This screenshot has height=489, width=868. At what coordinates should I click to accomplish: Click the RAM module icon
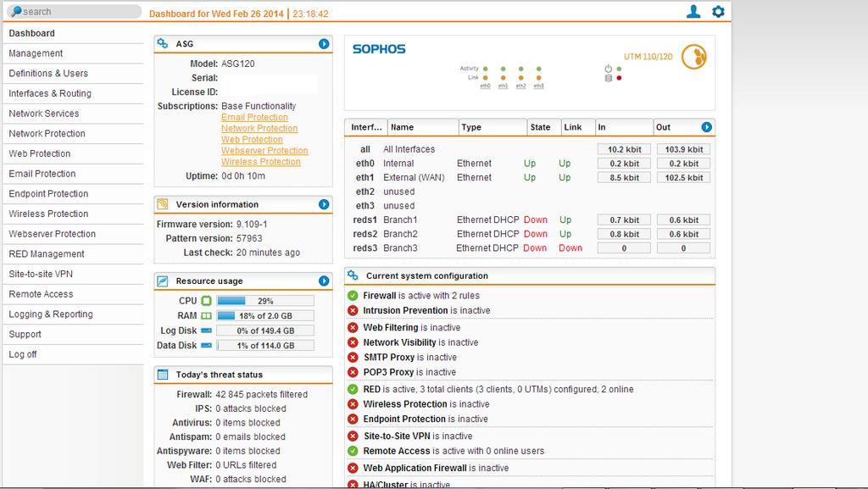pos(206,316)
